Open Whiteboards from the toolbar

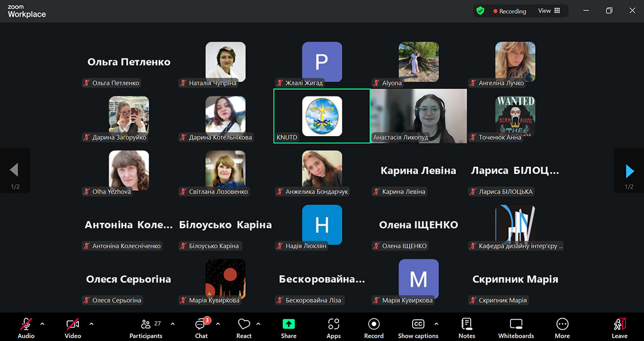coord(516,324)
